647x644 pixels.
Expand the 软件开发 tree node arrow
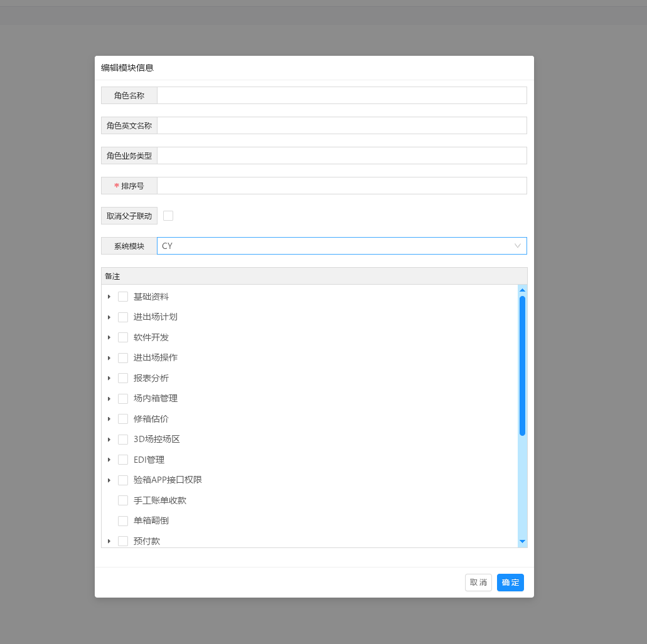(x=109, y=337)
